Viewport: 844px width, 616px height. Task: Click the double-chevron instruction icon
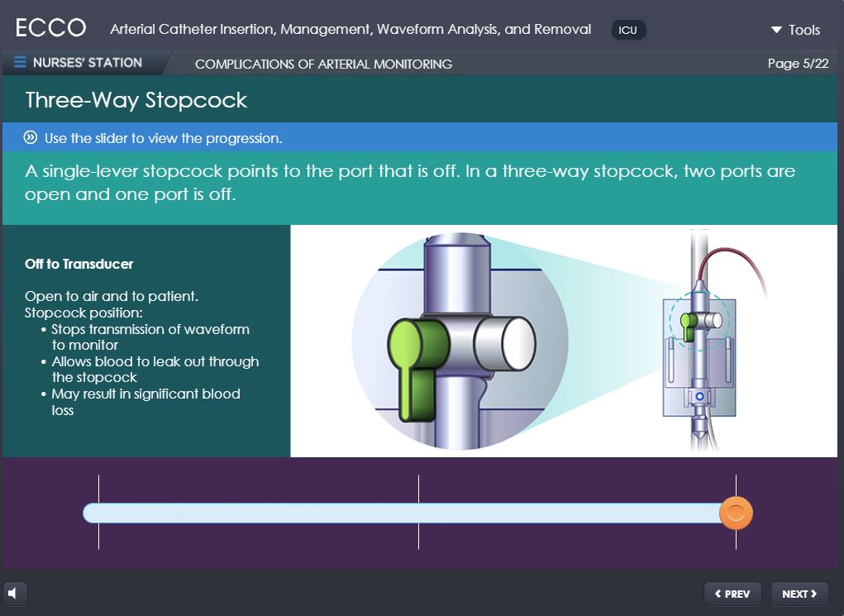[x=31, y=138]
